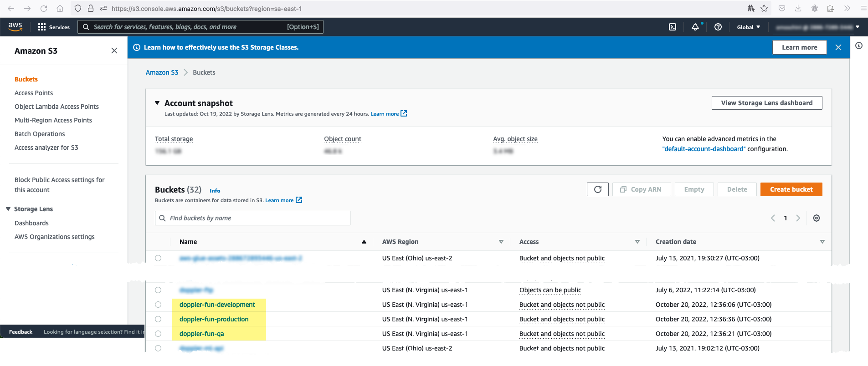Click the Buckets Info link
The height and width of the screenshot is (366, 868).
click(215, 191)
